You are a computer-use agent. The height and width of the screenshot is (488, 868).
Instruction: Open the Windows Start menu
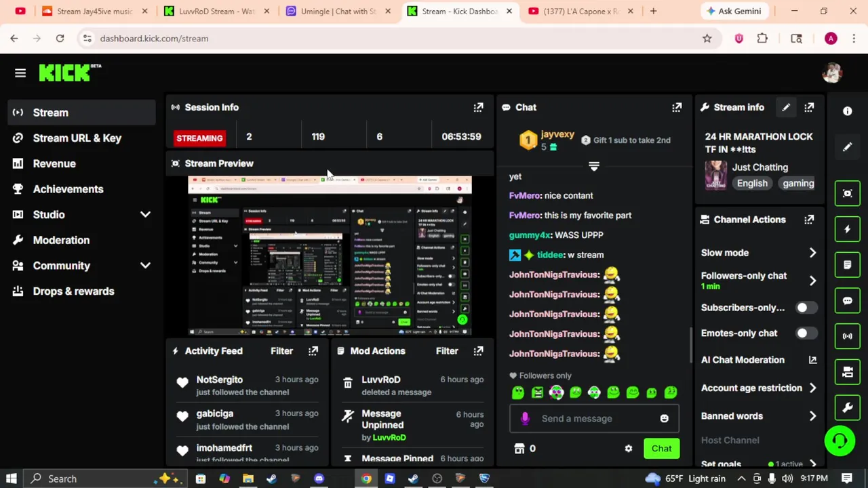point(10,479)
